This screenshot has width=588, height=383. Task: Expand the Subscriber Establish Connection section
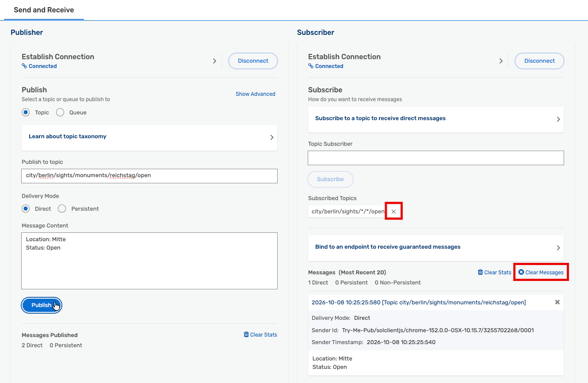[501, 61]
